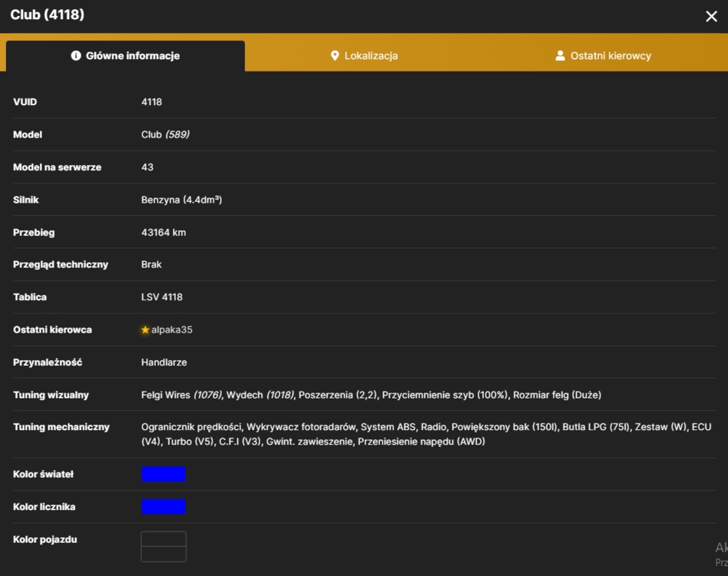This screenshot has height=576, width=728.
Task: Click the Tuning mechaniczny value starting Ogranicznik prędkości
Action: (426, 434)
